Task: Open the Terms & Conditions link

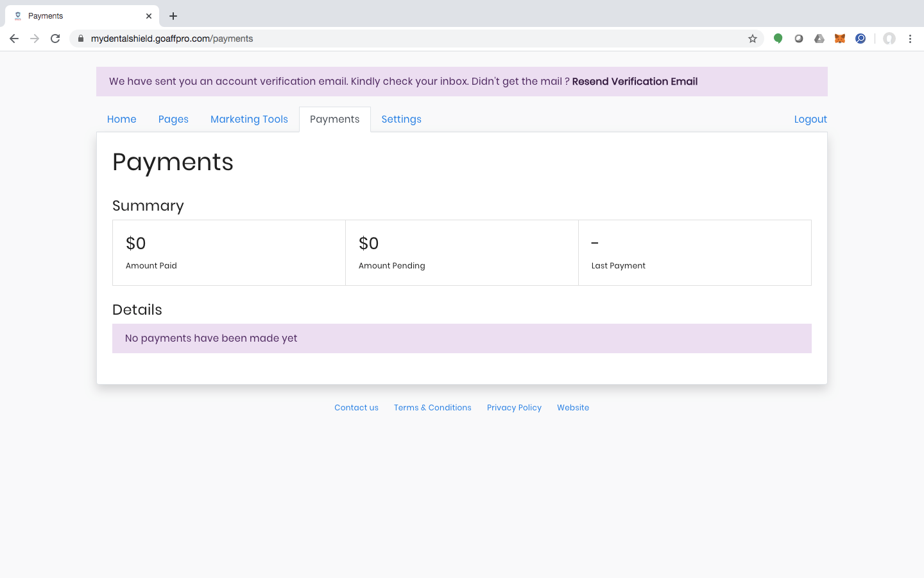Action: pyautogui.click(x=432, y=408)
